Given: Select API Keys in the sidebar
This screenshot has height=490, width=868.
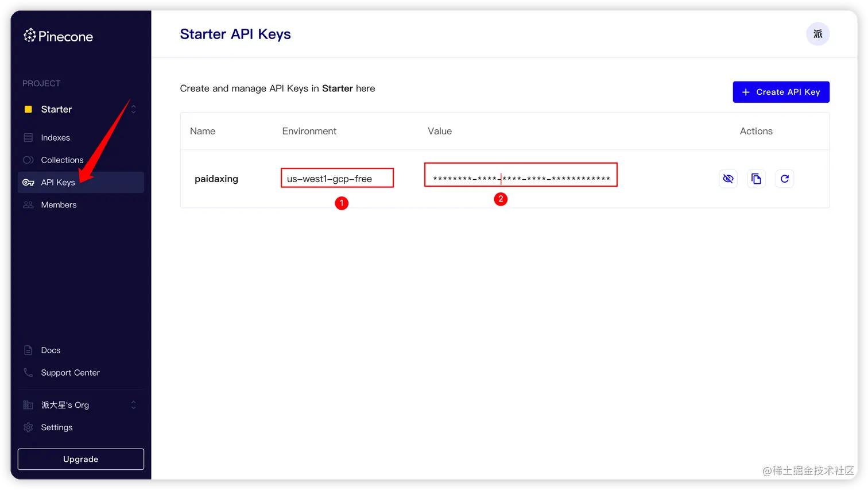Looking at the screenshot, I should pos(81,183).
